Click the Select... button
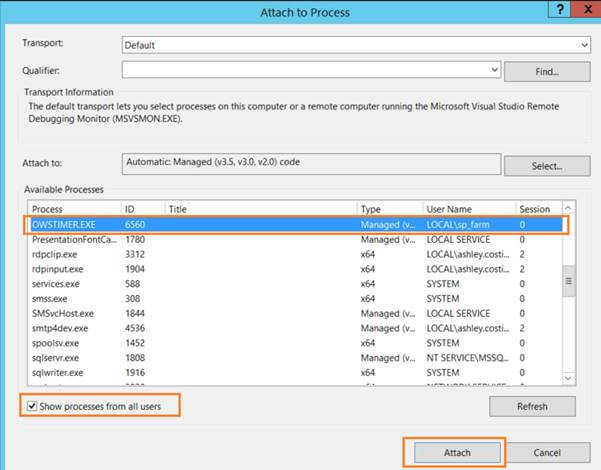The height and width of the screenshot is (470, 601). click(x=547, y=166)
